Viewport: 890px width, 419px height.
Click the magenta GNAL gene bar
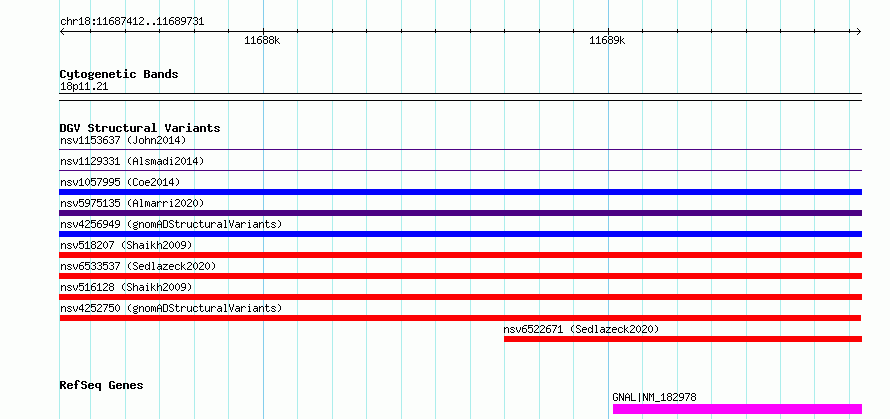(737, 409)
